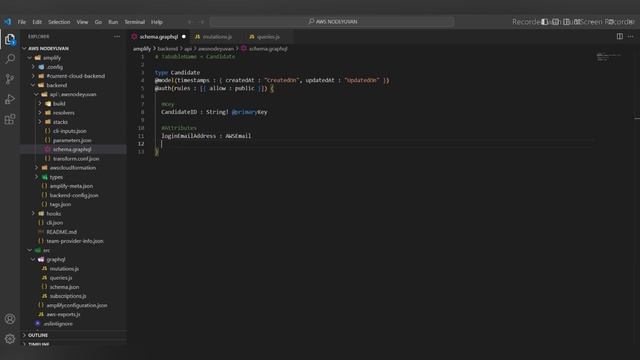Open team-provider-info.json file
The width and height of the screenshot is (640, 360).
75,241
